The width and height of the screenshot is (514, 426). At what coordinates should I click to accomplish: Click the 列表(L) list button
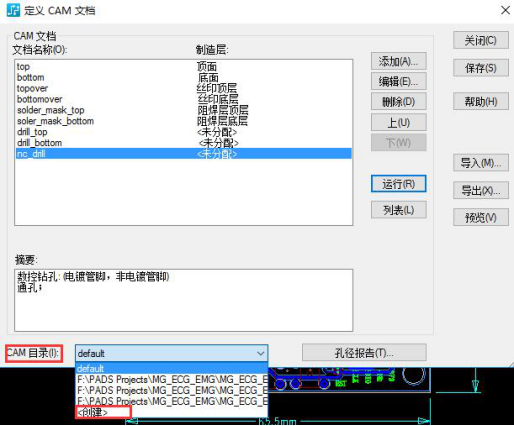tap(399, 210)
